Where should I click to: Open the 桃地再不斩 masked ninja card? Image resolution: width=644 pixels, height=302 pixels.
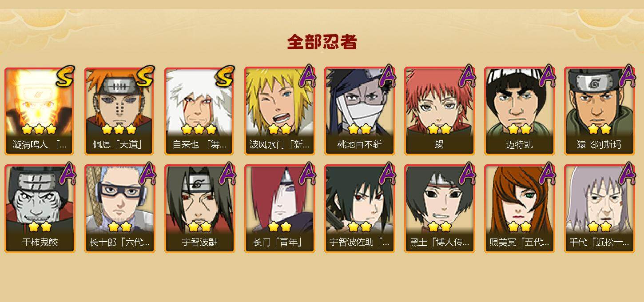(359, 111)
